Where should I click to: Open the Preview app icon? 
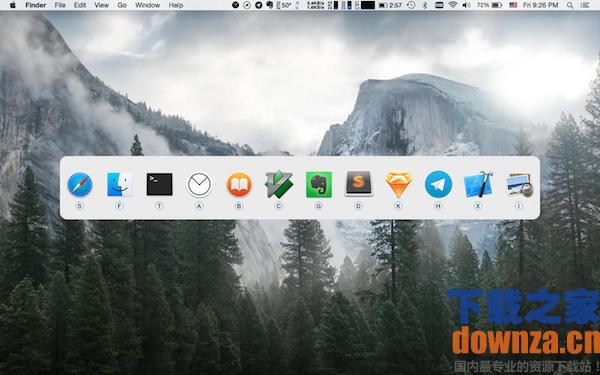pyautogui.click(x=519, y=184)
